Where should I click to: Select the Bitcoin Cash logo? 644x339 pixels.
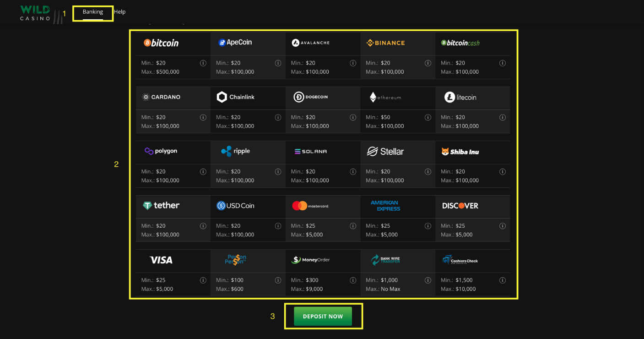460,43
